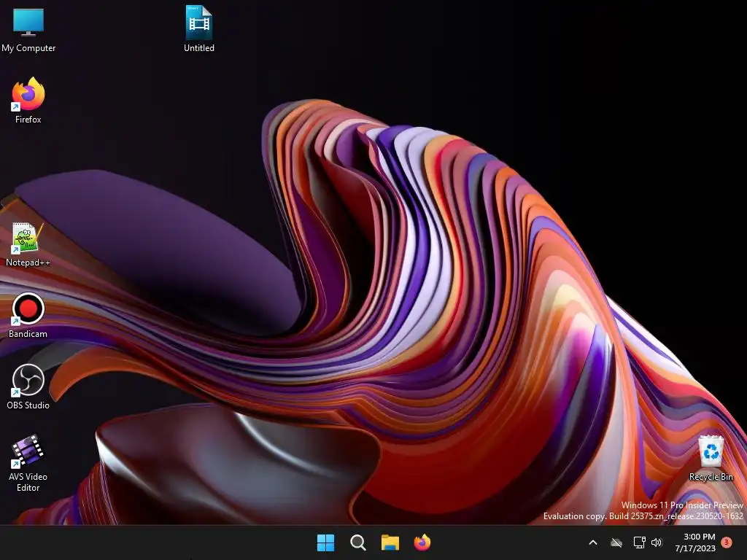747x560 pixels.
Task: Click the 'AVS Video Editor' label text
Action: click(28, 482)
